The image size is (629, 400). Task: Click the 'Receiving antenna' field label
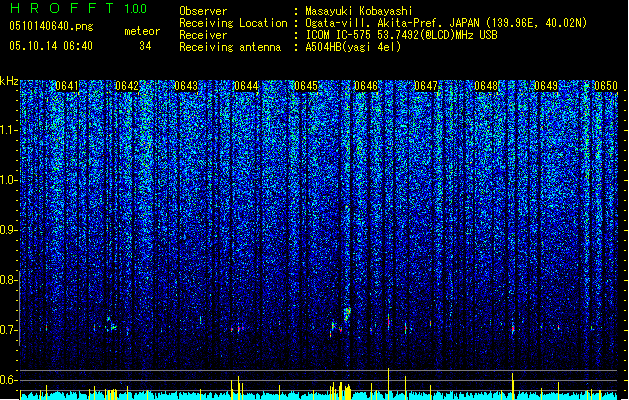(230, 47)
